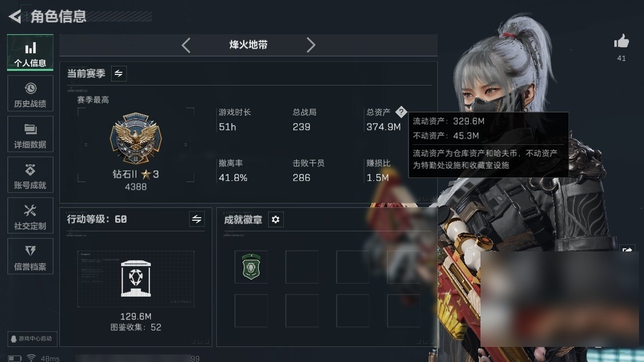
Task: Open 成就徽章 settings gear
Action: click(276, 220)
